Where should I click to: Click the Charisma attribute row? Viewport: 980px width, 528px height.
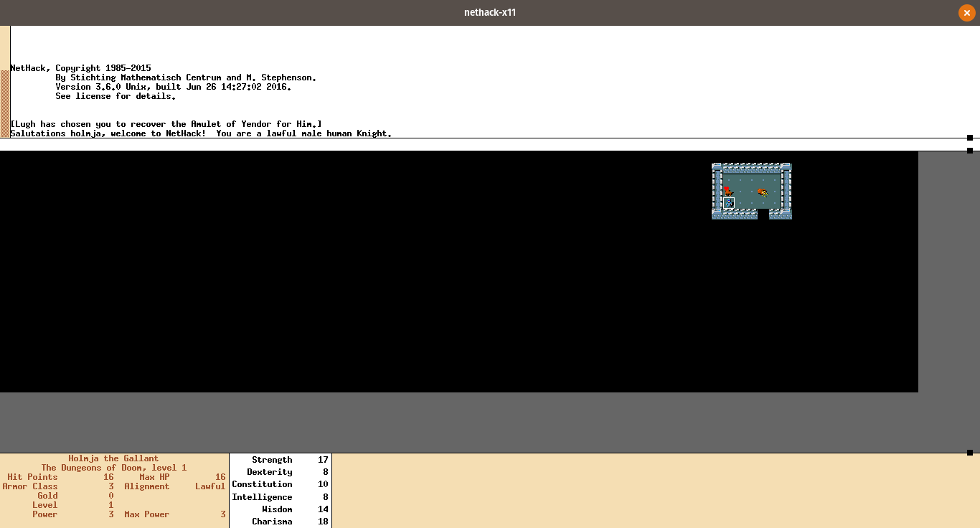pyautogui.click(x=280, y=522)
